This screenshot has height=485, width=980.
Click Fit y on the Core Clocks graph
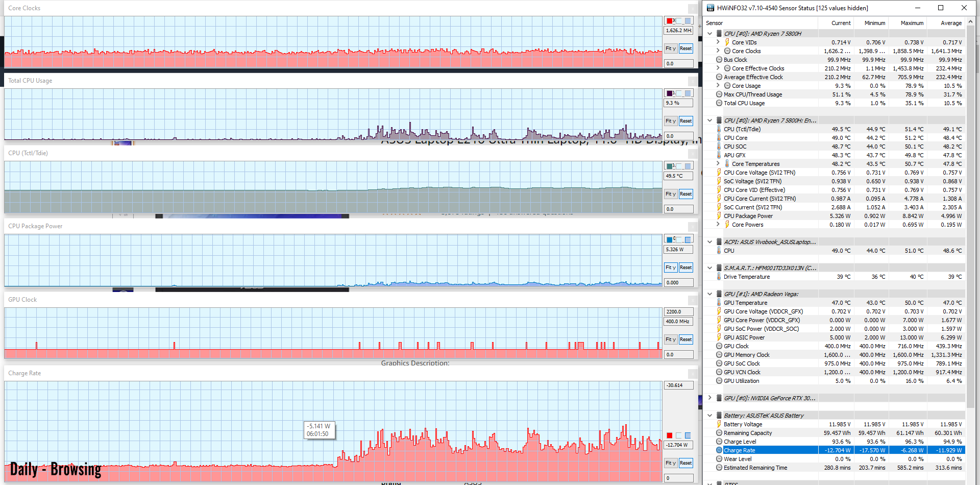pos(670,48)
